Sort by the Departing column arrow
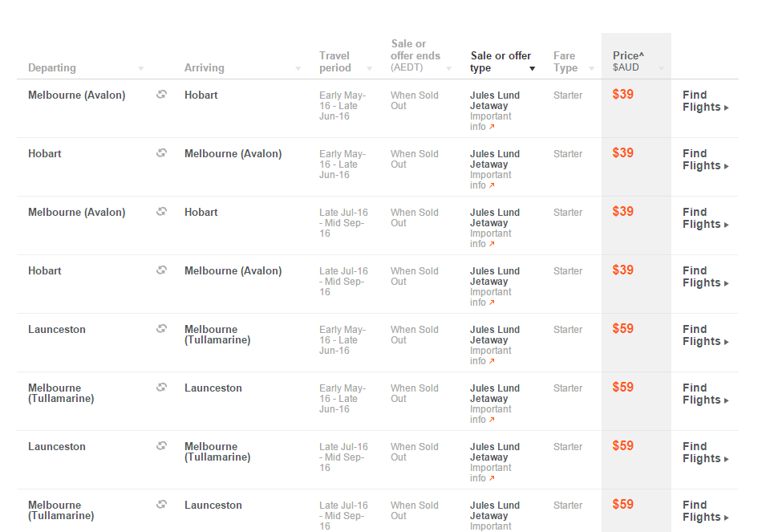 140,69
